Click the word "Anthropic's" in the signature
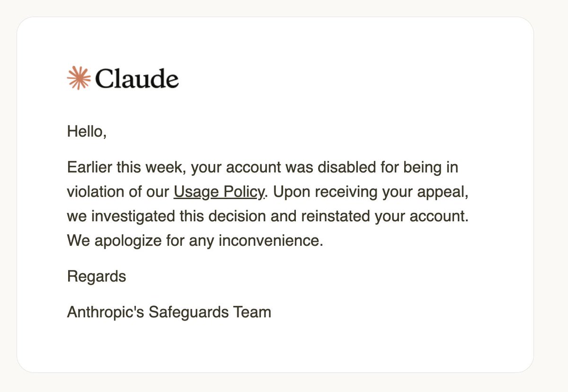 [x=106, y=312]
